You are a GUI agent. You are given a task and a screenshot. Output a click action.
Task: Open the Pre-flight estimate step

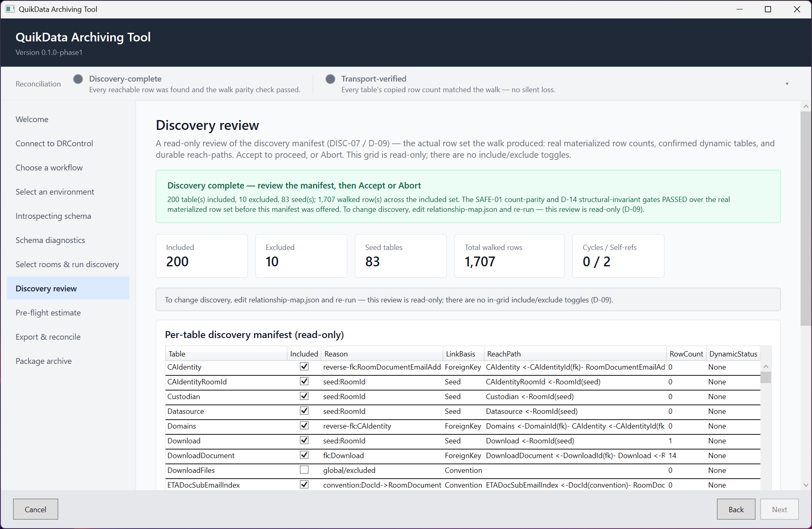coord(68,313)
